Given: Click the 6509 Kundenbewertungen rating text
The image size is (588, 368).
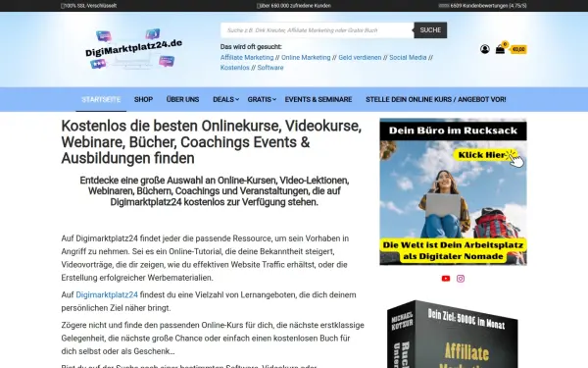Looking at the screenshot, I should [482, 6].
